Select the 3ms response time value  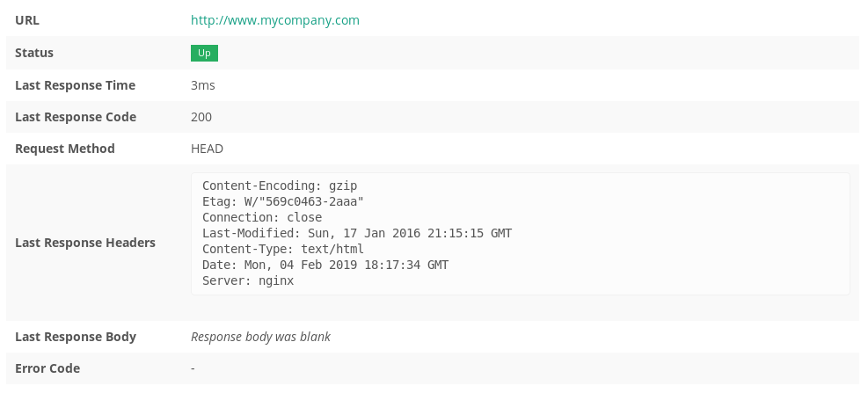click(x=203, y=85)
